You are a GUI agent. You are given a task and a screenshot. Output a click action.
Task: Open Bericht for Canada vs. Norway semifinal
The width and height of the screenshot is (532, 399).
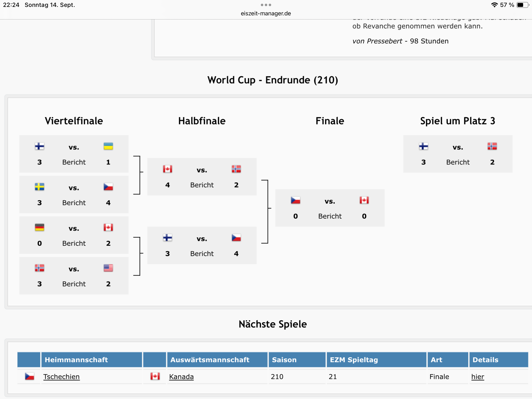pyautogui.click(x=202, y=185)
